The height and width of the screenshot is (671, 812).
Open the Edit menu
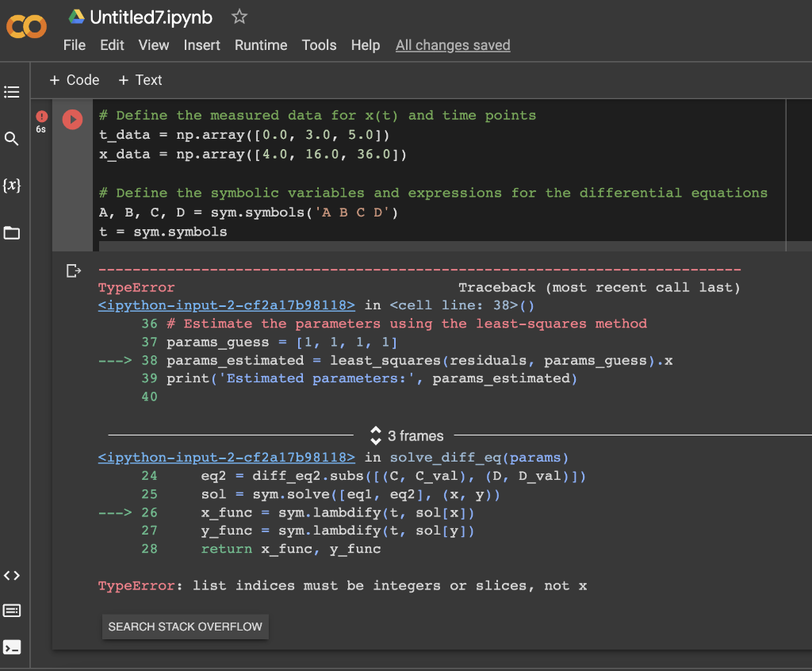112,45
